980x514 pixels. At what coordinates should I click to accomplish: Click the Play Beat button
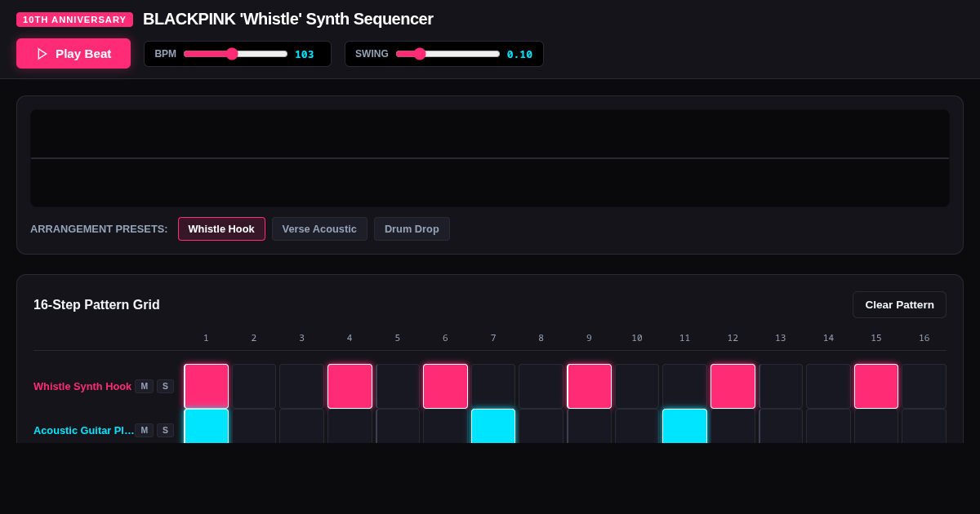click(x=73, y=53)
